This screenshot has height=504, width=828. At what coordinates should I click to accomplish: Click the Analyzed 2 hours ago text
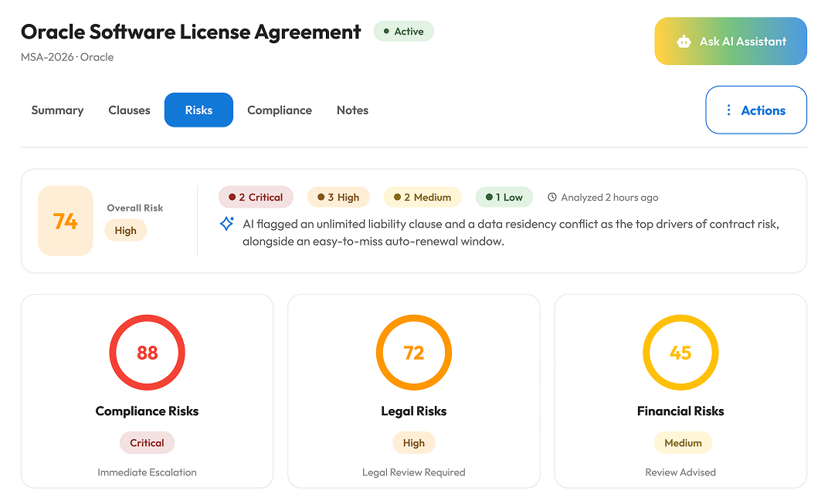(x=609, y=197)
